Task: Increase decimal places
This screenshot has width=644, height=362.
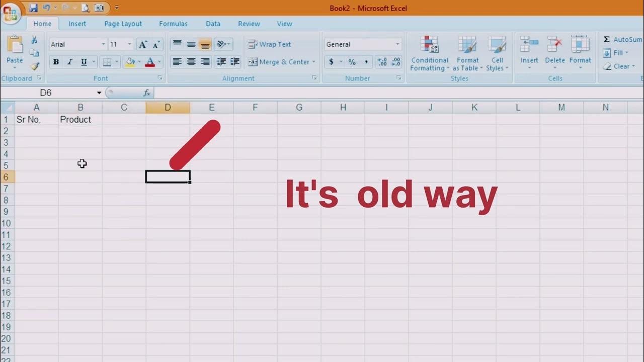Action: [x=382, y=62]
